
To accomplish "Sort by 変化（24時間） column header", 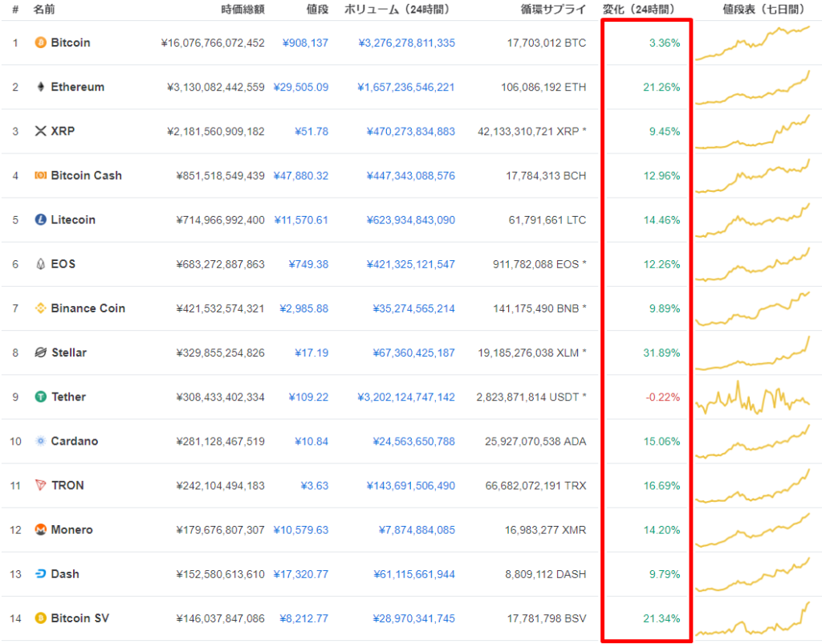I will (x=641, y=10).
